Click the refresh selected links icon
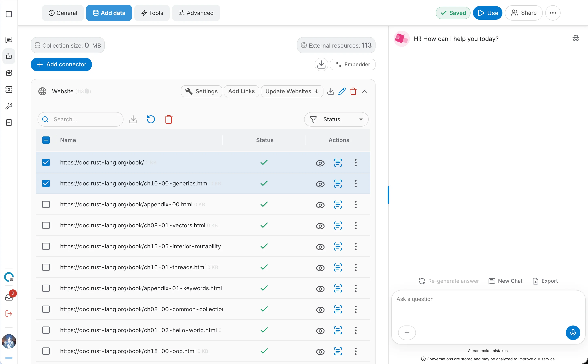This screenshot has width=588, height=364. [151, 119]
